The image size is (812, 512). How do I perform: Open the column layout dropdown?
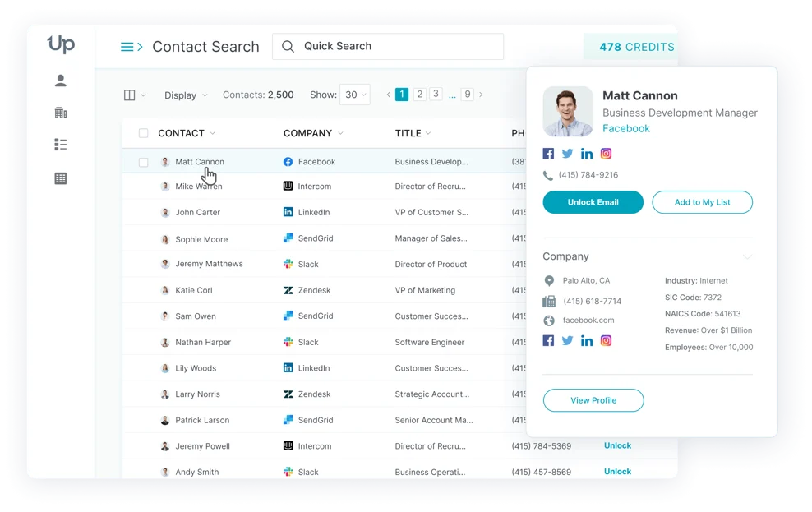[134, 95]
